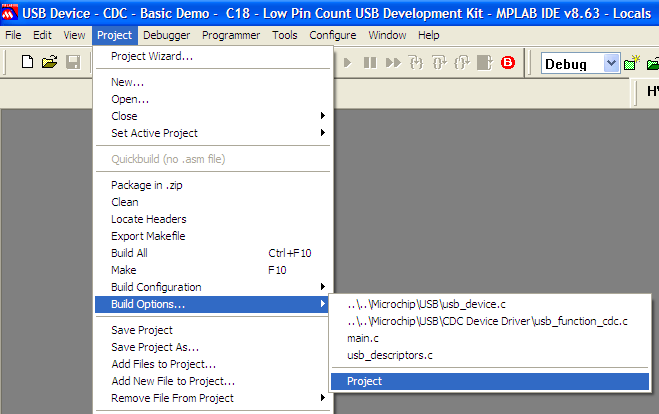
Task: Choose Project Wizard... from the menu
Action: coord(212,56)
